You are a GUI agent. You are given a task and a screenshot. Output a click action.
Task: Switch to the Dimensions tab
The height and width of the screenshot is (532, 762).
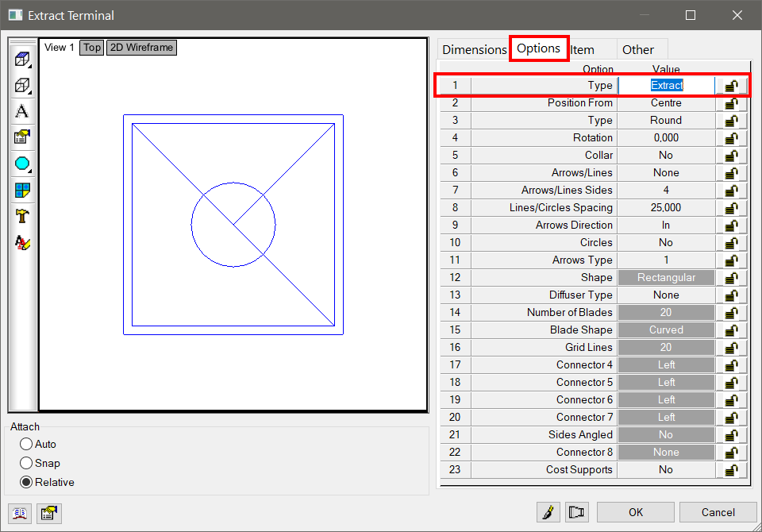(x=474, y=49)
